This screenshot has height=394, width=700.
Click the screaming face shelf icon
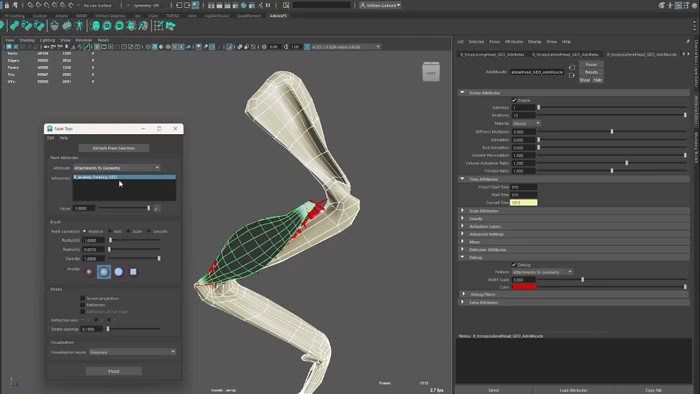tap(95, 26)
